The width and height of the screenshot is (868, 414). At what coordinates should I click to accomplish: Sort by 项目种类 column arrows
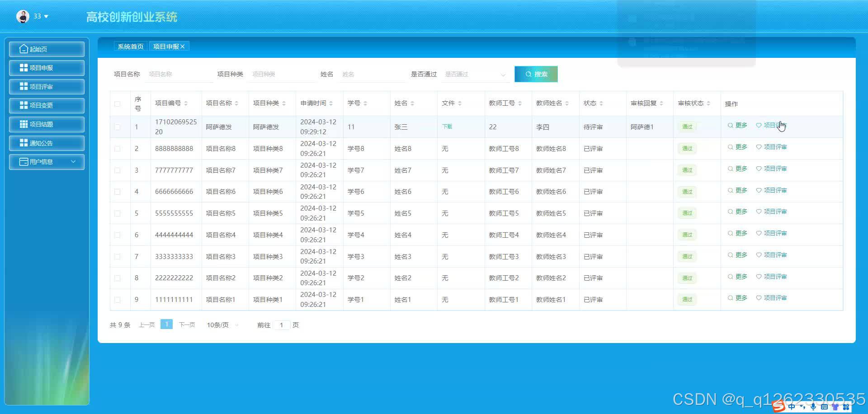coord(284,103)
